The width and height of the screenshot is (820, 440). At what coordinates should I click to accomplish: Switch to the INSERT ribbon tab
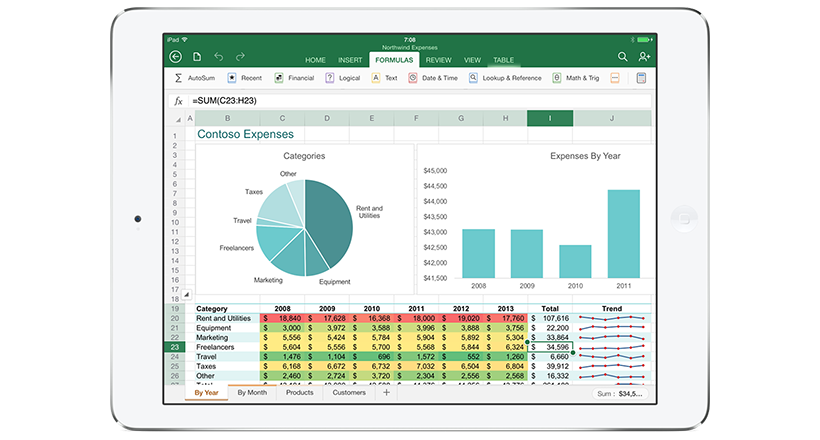350,60
